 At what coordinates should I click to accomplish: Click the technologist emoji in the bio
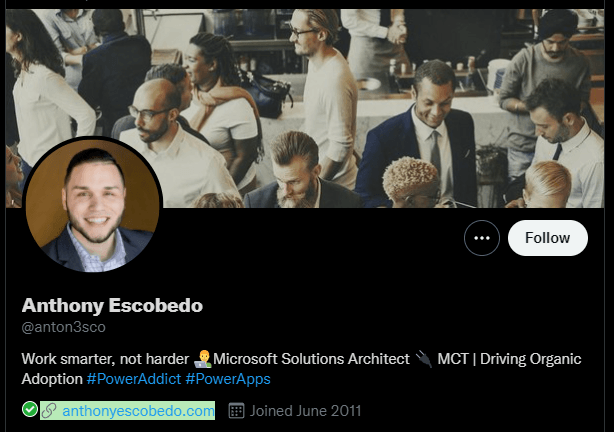tap(202, 359)
